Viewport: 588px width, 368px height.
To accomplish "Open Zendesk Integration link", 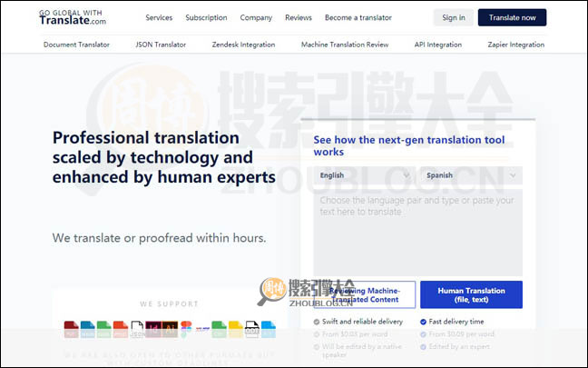I will pyautogui.click(x=243, y=45).
